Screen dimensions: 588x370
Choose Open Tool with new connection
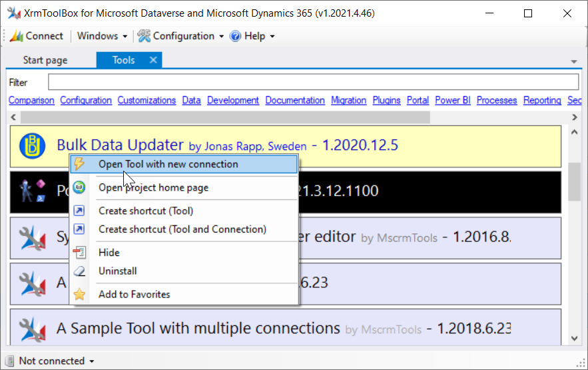[x=184, y=164]
